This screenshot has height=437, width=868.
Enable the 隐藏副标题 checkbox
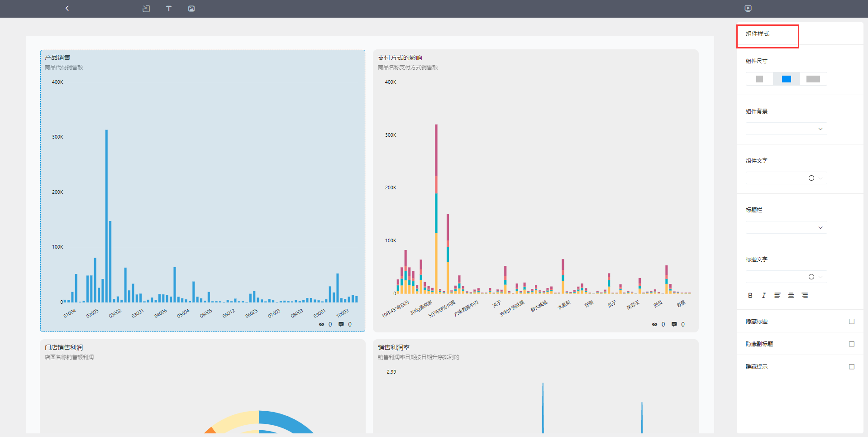pyautogui.click(x=852, y=344)
